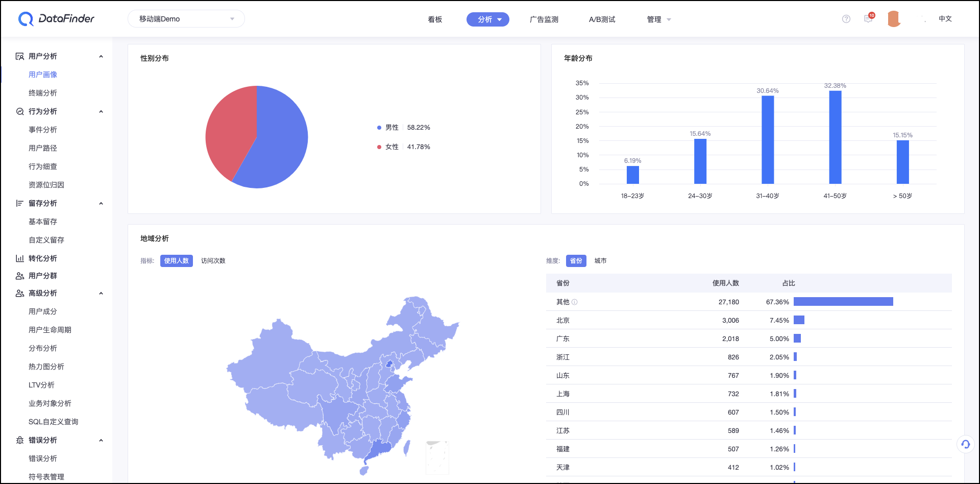Open 用户路径 in the sidebar
Screen dimensions: 980x484
pos(43,148)
